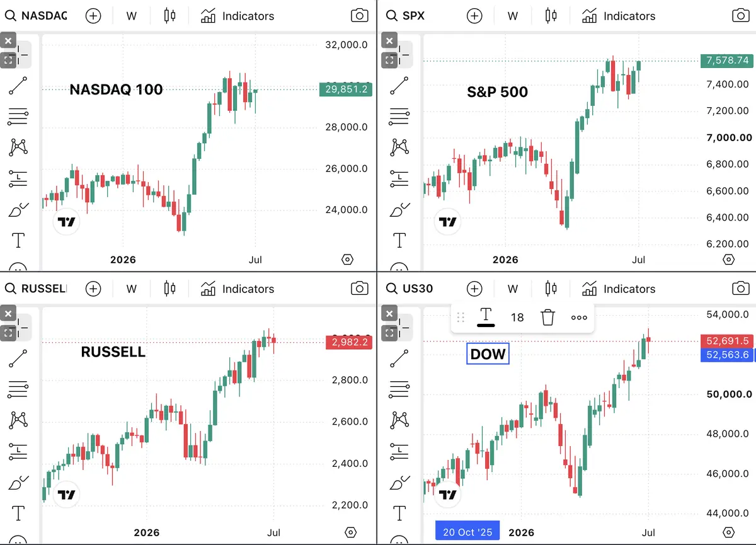Take a snapshot of the NASDAQ chart
Viewport: 756px width, 545px height.
[359, 16]
